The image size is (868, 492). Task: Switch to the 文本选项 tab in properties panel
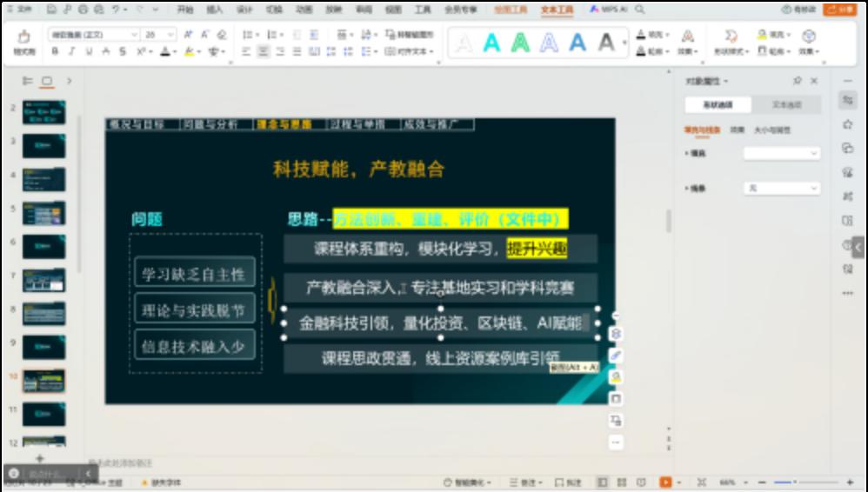tap(786, 105)
